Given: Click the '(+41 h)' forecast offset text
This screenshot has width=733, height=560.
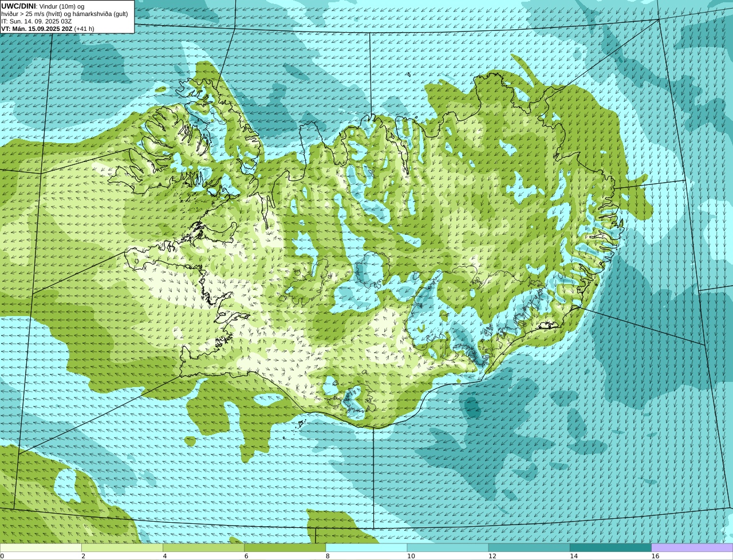Looking at the screenshot, I should point(84,29).
